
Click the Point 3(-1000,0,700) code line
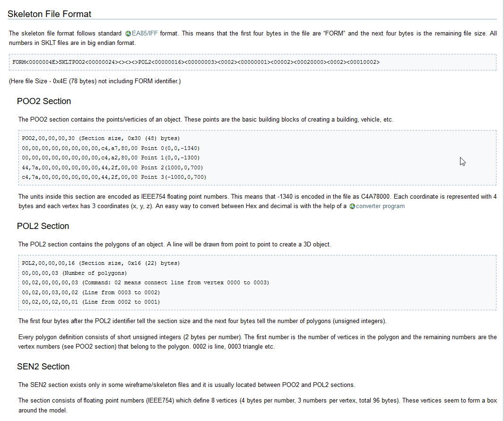pos(114,177)
